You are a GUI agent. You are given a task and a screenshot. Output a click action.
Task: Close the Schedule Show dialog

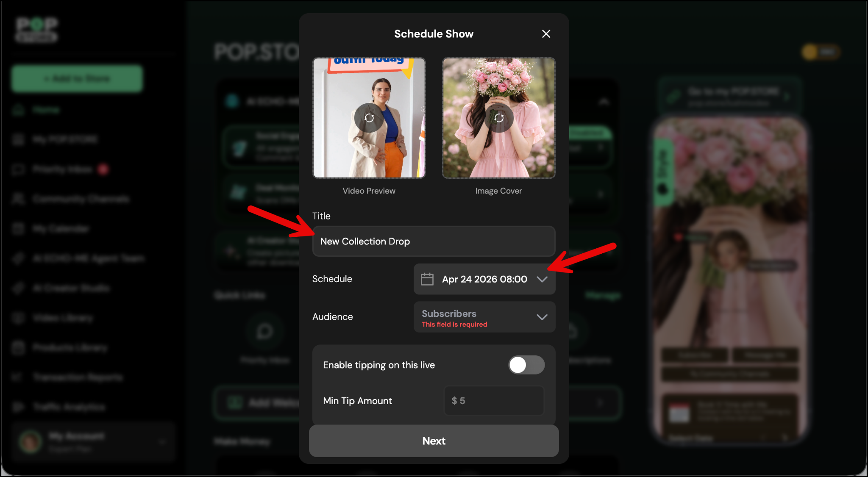(x=546, y=34)
